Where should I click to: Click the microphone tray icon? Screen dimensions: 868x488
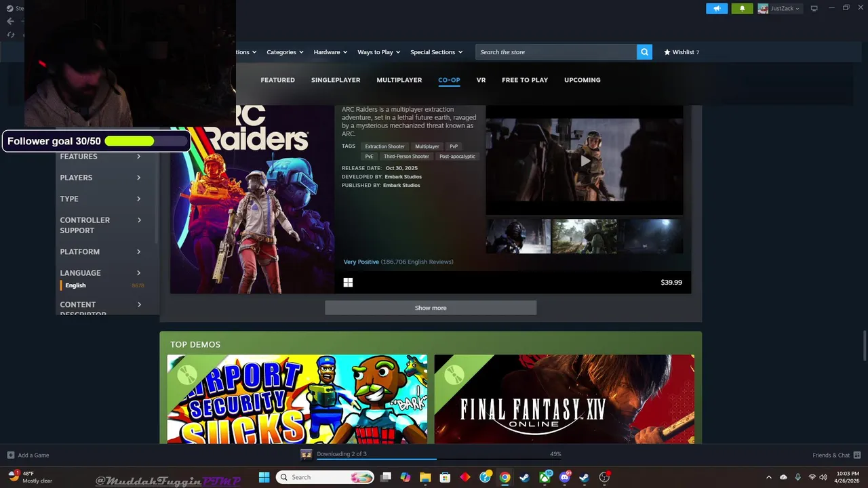tap(797, 477)
